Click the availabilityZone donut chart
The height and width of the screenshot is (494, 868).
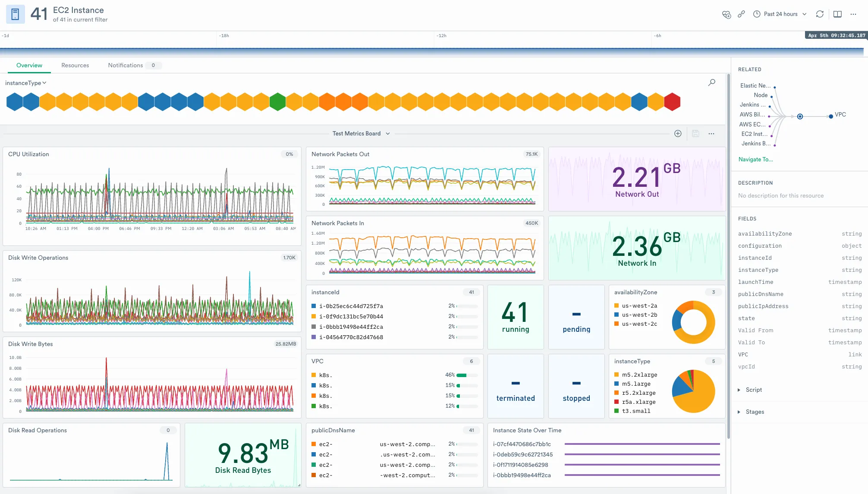click(x=693, y=322)
